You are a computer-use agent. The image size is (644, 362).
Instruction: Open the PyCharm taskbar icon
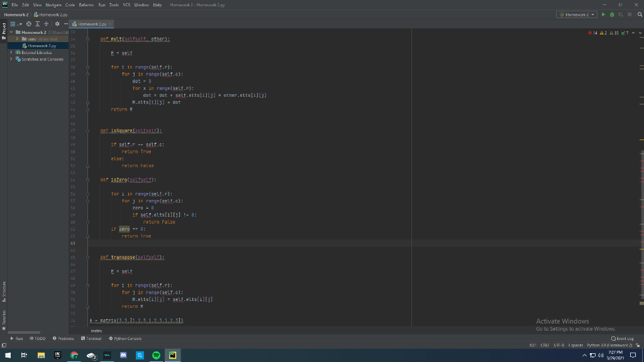(172, 355)
